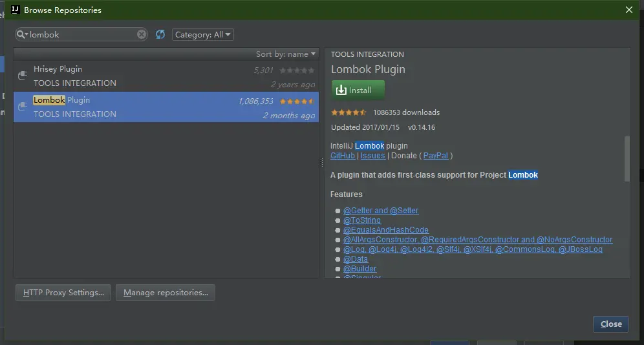Screen dimensions: 644x345
Task: Open the Issues link
Action: (372, 156)
